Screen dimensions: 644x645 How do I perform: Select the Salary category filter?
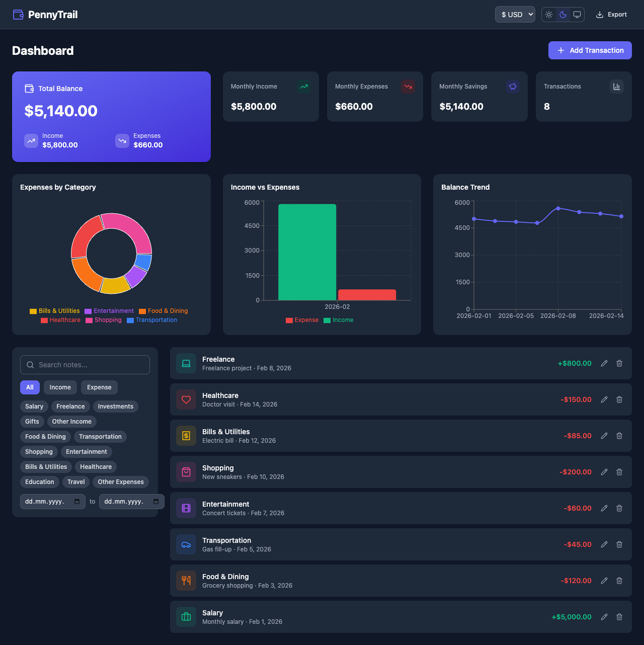(34, 407)
